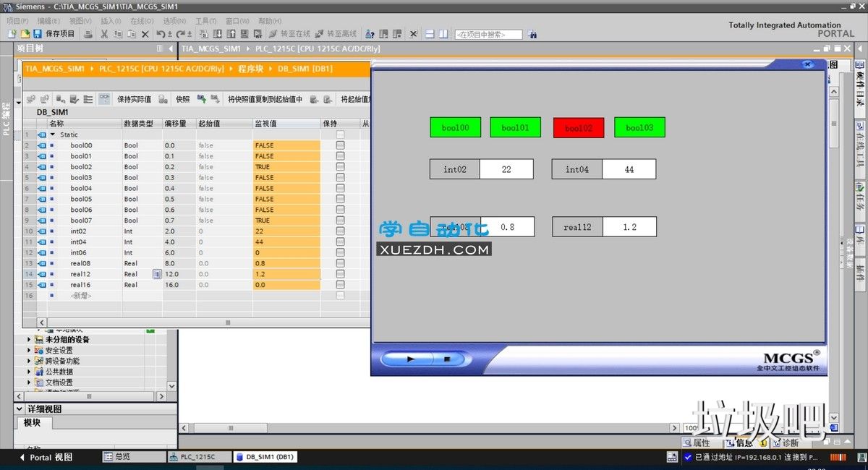The height and width of the screenshot is (470, 868).
Task: Toggle the retain checkbox for real16
Action: click(x=340, y=285)
